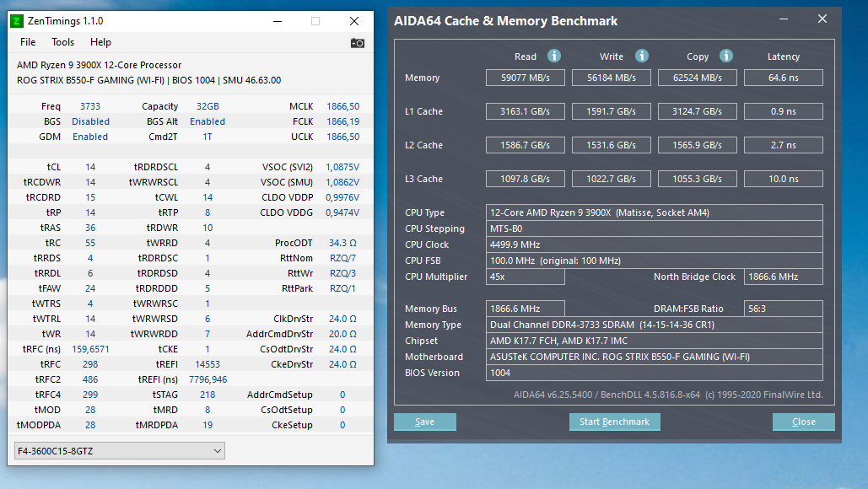Click the Memory Copy 62524 MB/s field
Image resolution: width=868 pixels, height=489 pixels.
coord(698,78)
